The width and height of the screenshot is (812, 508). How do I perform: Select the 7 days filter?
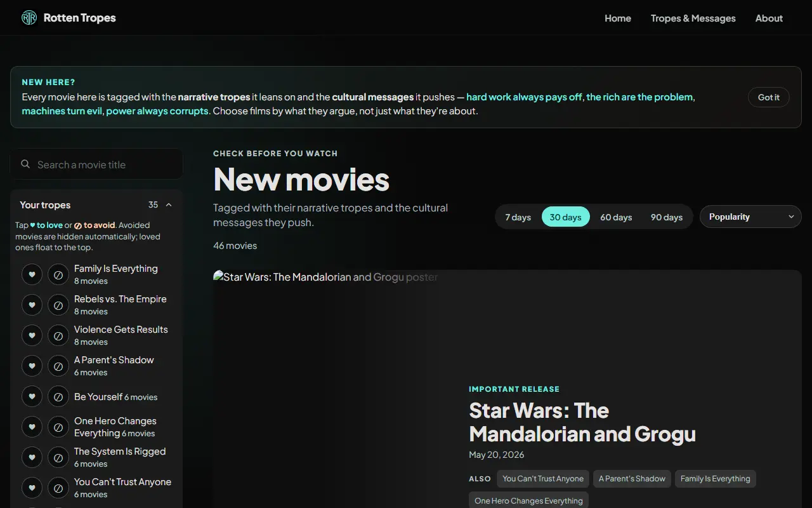pos(518,217)
